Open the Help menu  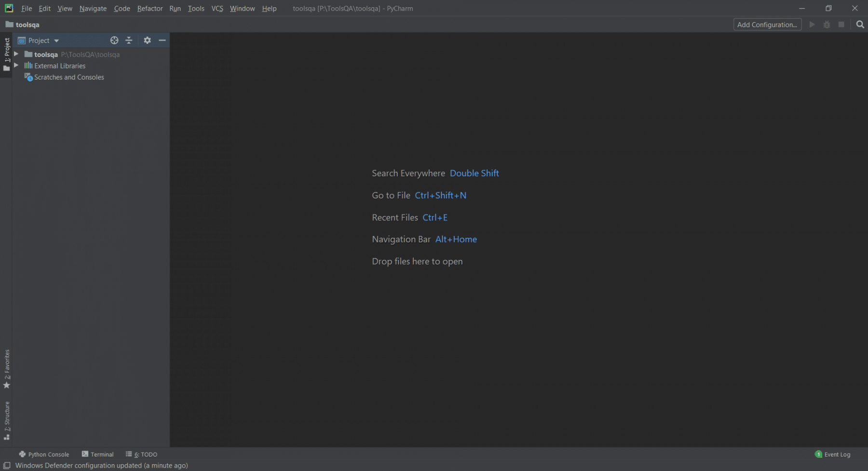pos(270,8)
